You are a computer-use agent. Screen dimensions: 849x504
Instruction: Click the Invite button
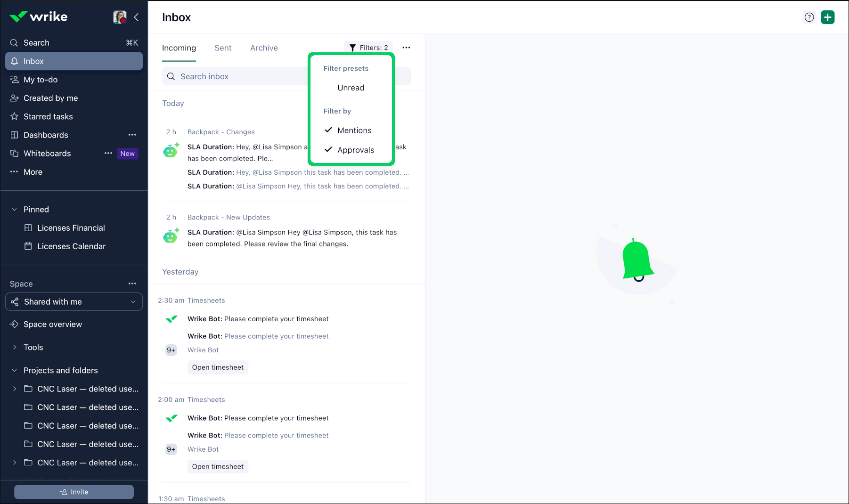click(x=74, y=492)
